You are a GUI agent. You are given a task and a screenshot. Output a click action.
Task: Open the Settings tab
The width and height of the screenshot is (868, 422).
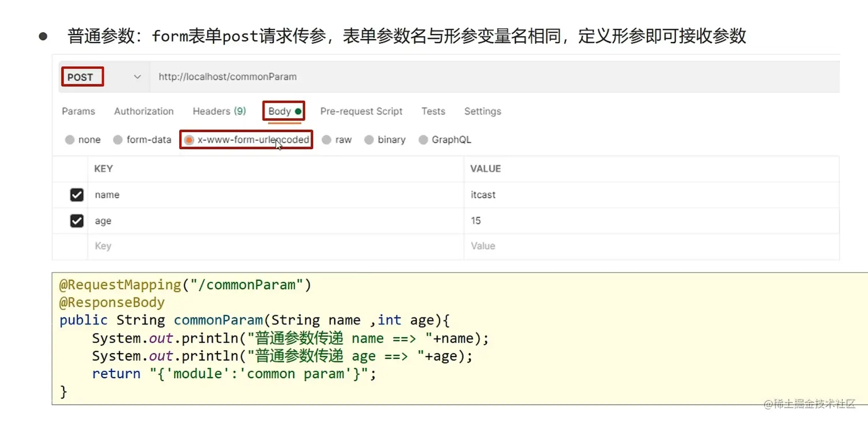tap(483, 111)
